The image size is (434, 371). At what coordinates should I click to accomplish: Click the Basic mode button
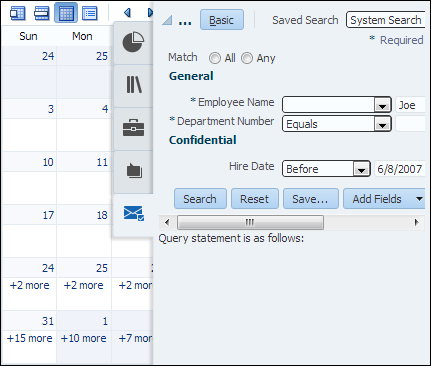coord(222,20)
